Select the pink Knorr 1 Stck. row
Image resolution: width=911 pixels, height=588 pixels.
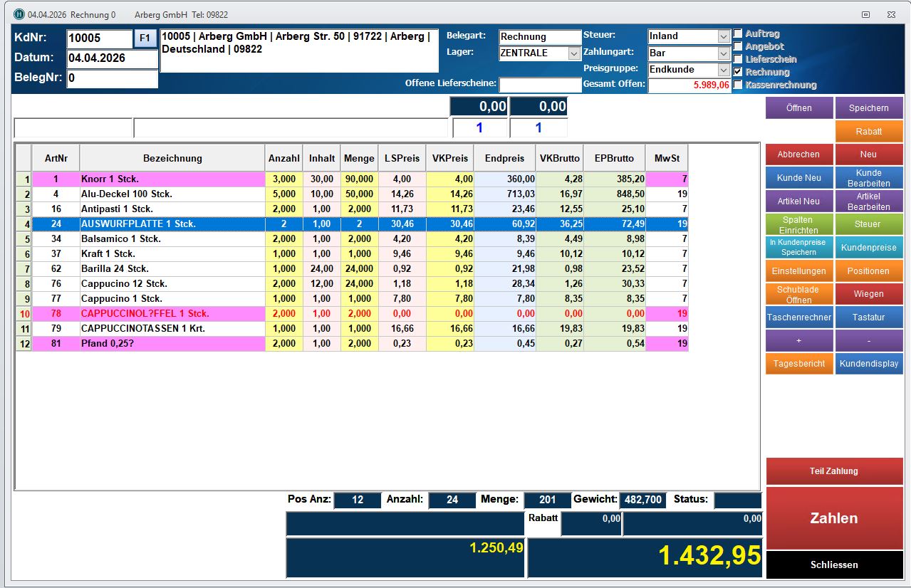click(172, 179)
